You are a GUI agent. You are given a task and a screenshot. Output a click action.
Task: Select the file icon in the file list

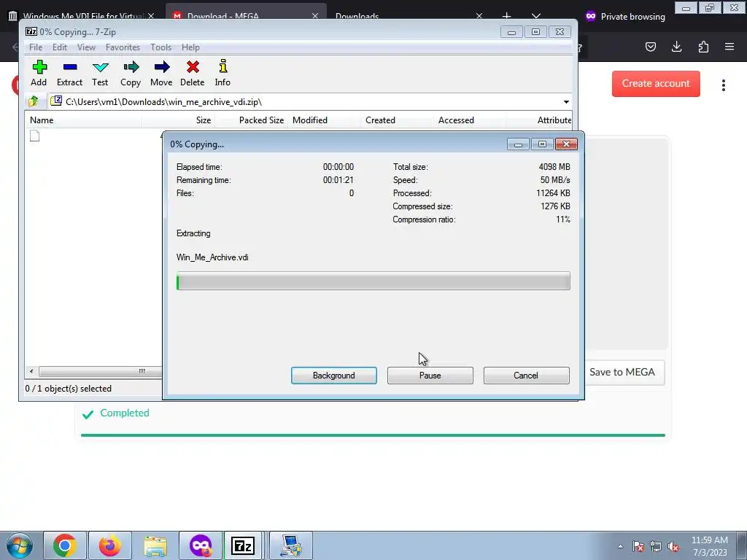[34, 136]
